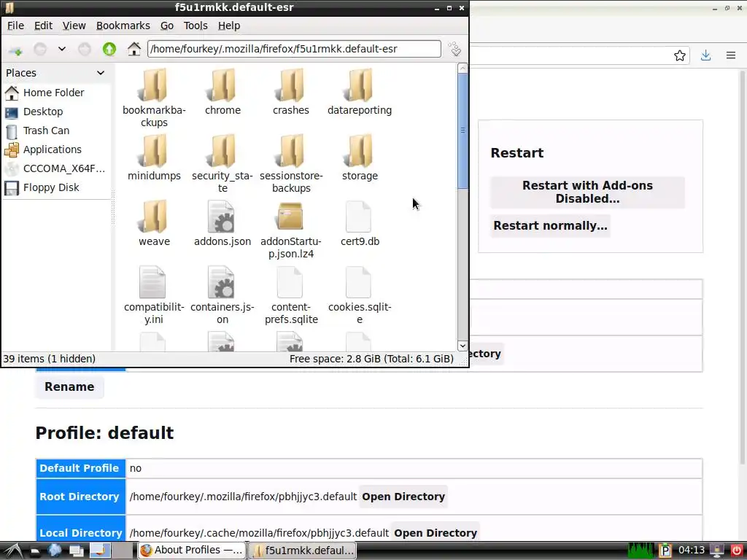This screenshot has width=747, height=560.
Task: Open the Tools menu
Action: coord(196,26)
